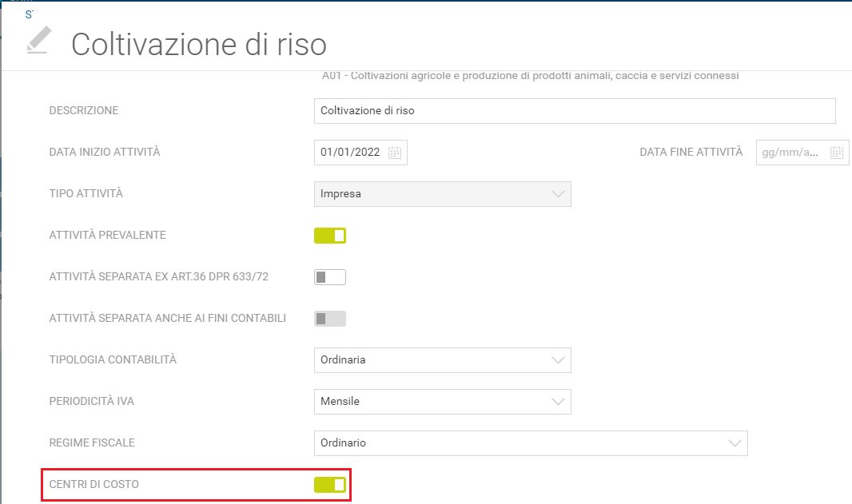Screen dimensions: 852x504
Task: Click the 'Coltivazione di riso' page title
Action: (x=199, y=44)
